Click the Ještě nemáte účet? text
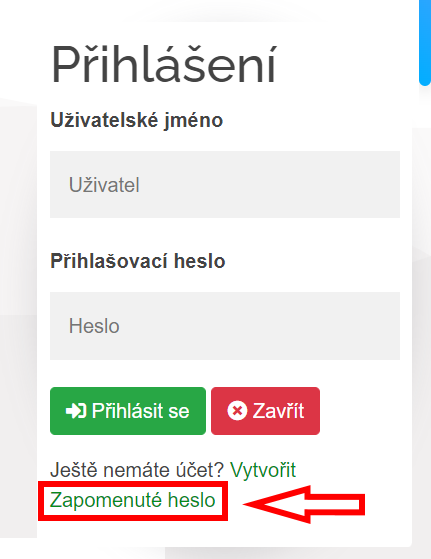Viewport: 431px width, 559px height. tap(137, 470)
